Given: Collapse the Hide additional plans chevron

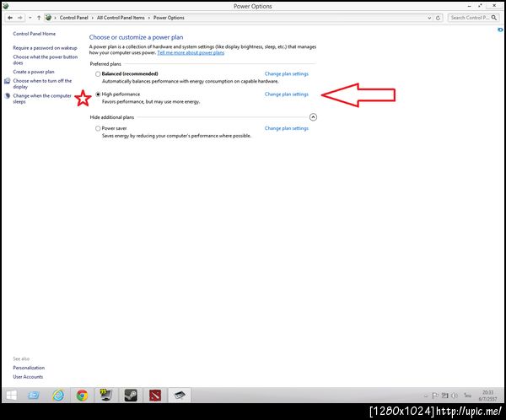Looking at the screenshot, I should [x=313, y=117].
